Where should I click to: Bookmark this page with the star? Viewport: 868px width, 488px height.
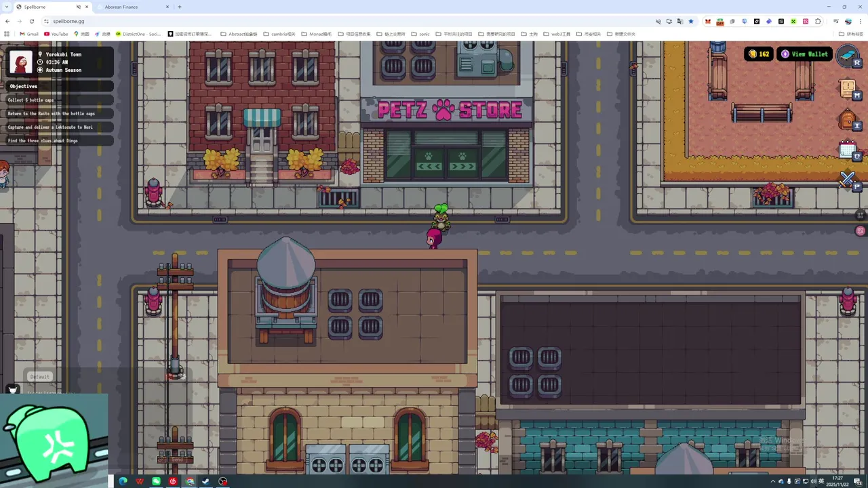pyautogui.click(x=691, y=21)
